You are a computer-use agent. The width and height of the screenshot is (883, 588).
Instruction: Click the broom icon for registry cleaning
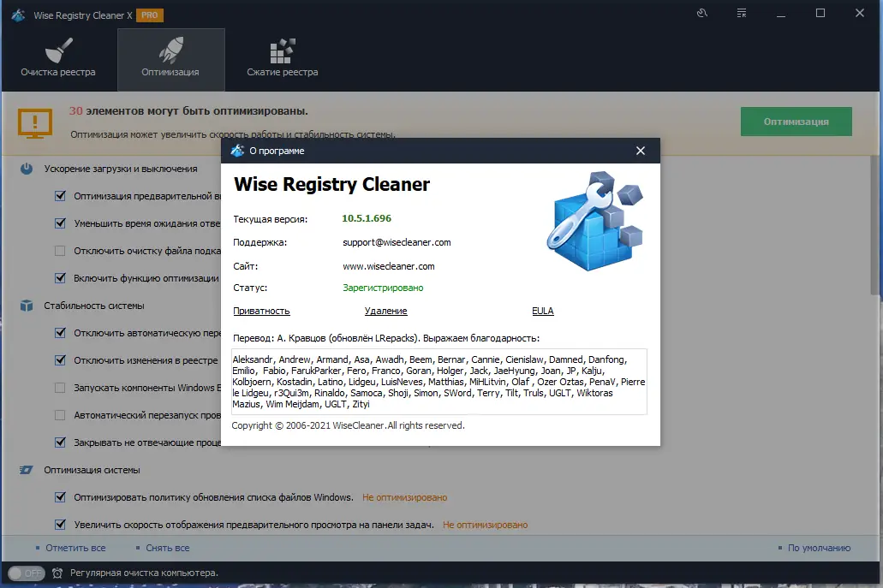click(58, 50)
